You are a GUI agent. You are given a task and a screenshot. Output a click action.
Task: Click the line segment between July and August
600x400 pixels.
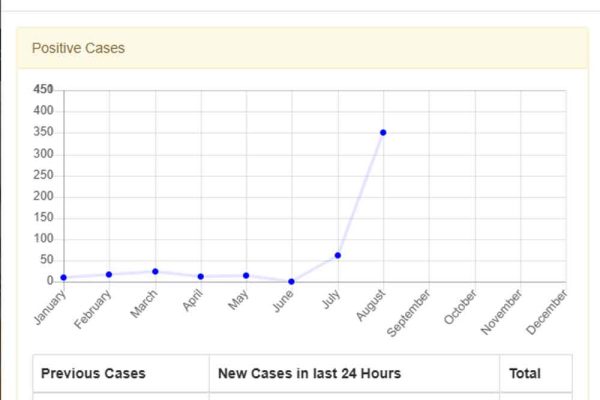(x=360, y=195)
